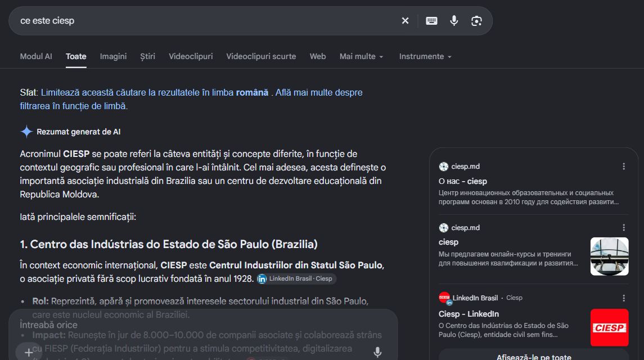Expand the Mai multe dropdown
The width and height of the screenshot is (644, 360).
tap(362, 56)
